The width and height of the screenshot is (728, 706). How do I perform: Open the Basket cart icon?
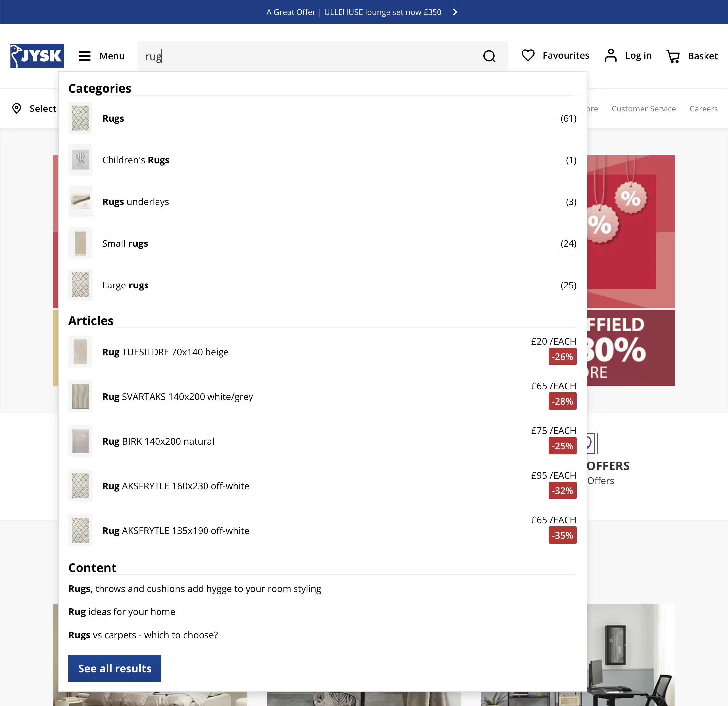pyautogui.click(x=673, y=56)
